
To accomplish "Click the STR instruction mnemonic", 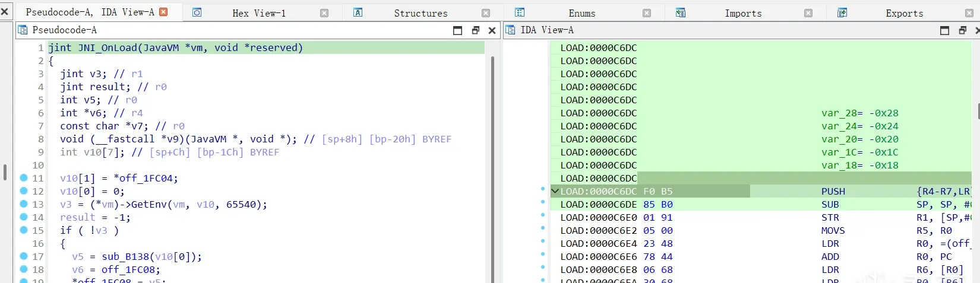I will [x=830, y=217].
